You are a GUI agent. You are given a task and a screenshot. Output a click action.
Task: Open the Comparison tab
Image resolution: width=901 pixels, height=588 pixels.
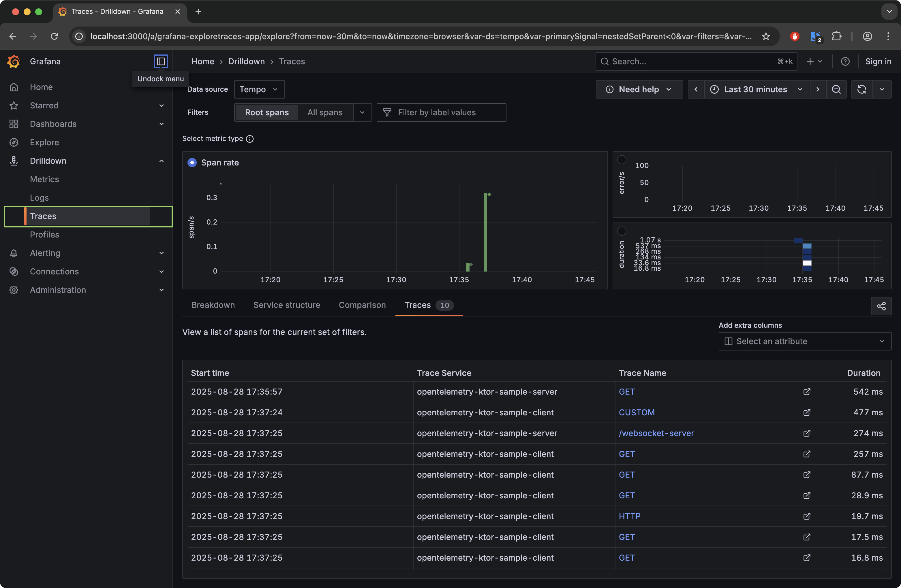click(x=362, y=305)
